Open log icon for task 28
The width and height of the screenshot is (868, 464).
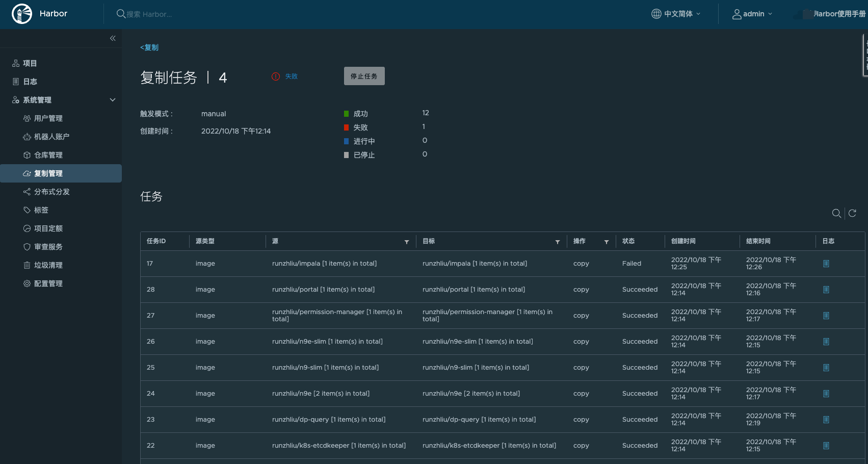pyautogui.click(x=826, y=290)
